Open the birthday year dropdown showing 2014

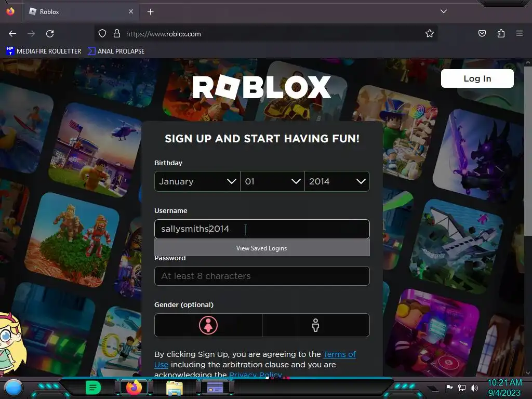pos(337,181)
